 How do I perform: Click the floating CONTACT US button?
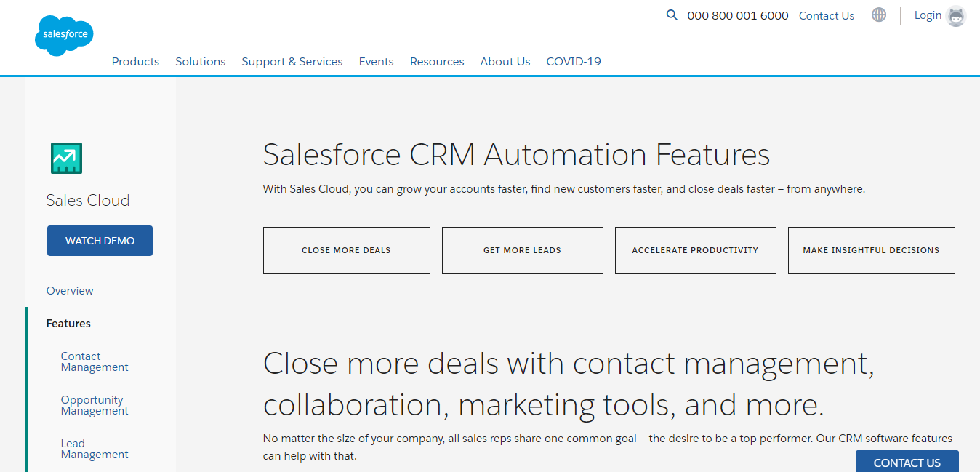click(x=907, y=461)
